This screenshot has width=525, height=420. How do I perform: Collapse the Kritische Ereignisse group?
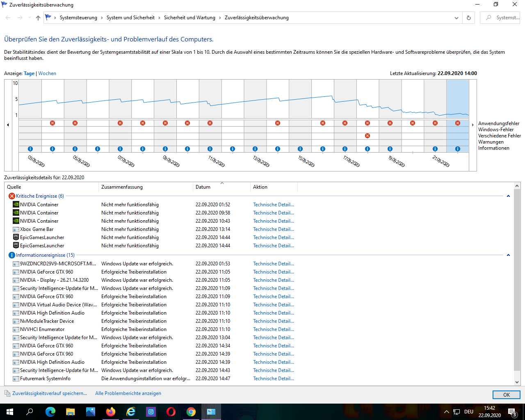(x=508, y=196)
